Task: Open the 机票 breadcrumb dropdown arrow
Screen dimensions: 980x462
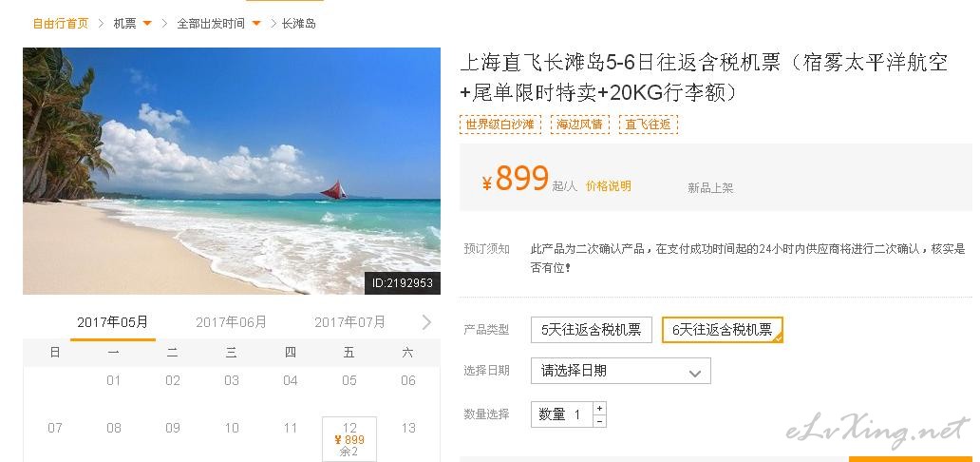Action: (147, 24)
